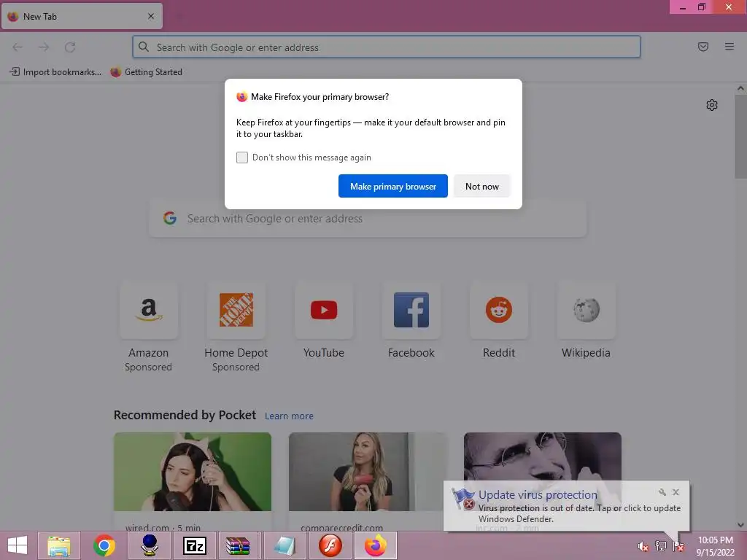Open the notepad taskbar icon
The width and height of the screenshot is (747, 560).
(x=285, y=545)
